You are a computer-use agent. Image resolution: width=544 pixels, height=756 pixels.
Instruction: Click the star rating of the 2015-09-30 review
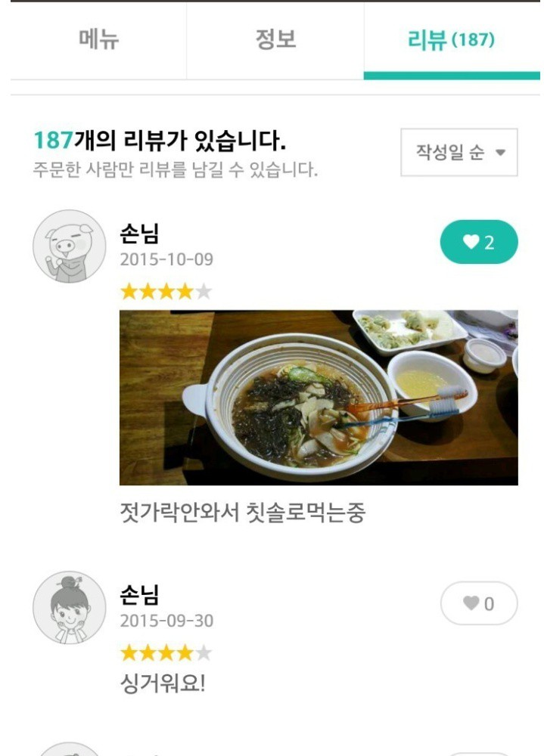coord(166,652)
